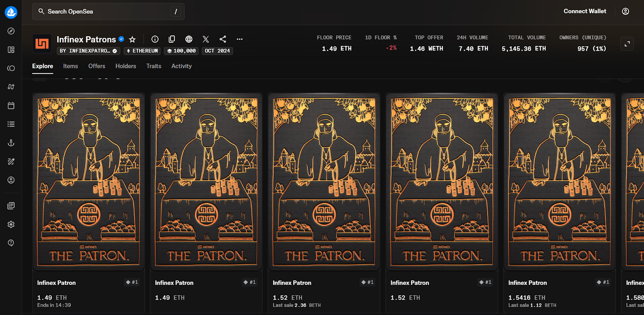Click the blue verified badge next to Infinex Patrons
Viewport: 644px width, 315px height.
(121, 39)
